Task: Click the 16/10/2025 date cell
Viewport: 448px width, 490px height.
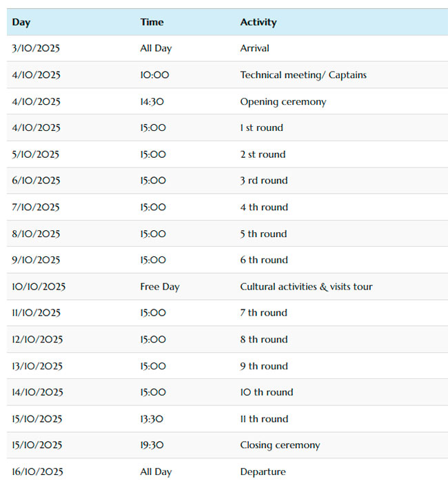Action: 37,472
